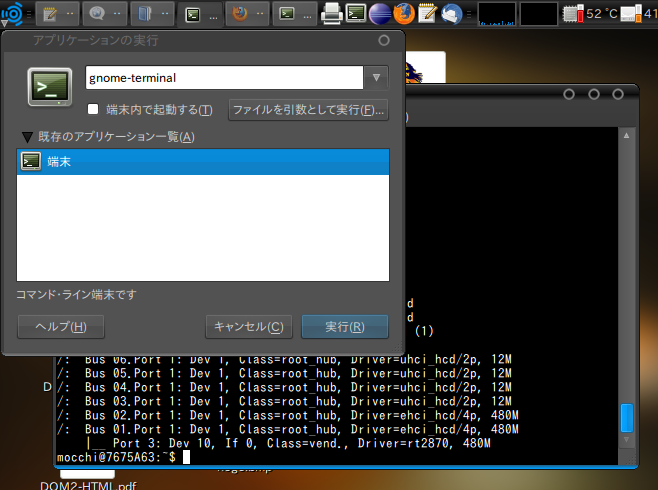The image size is (658, 490).
Task: Click the コマンド・ライン端末です description text
Action: tap(76, 295)
